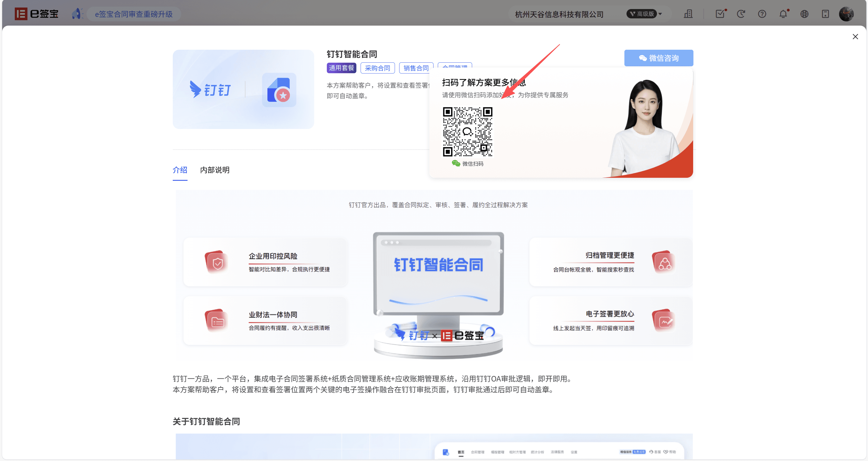Click the 电子签署更放心 card title

(610, 314)
